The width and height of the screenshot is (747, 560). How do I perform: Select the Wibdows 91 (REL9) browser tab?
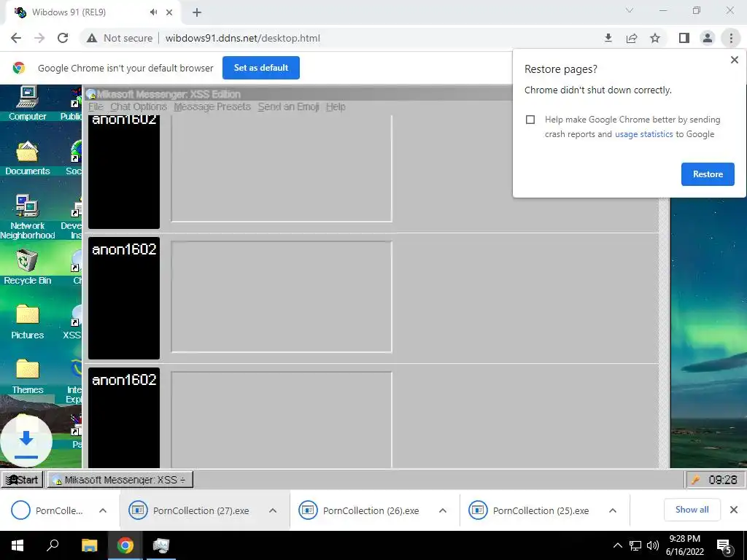point(93,12)
